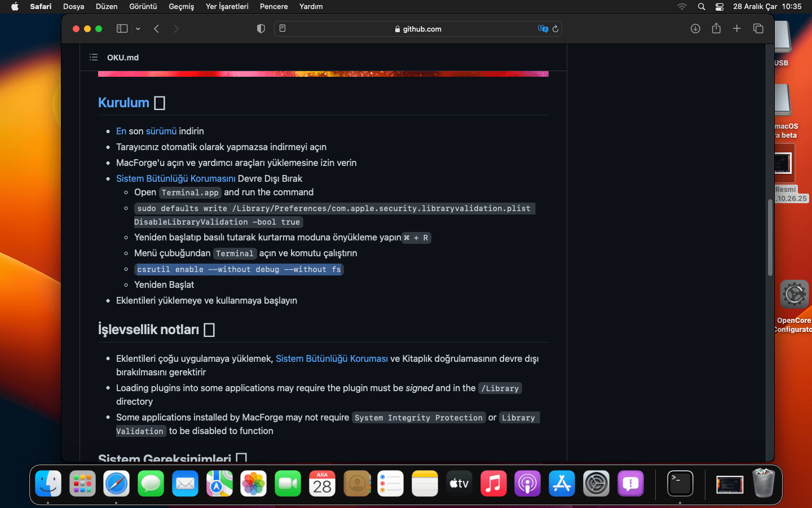The image size is (812, 508).
Task: Go back using the back arrow
Action: click(157, 29)
